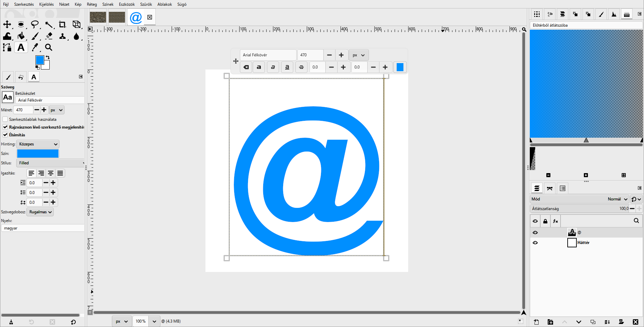Apply italic in on-canvas text toolbar
Screen dimensions: 644x327
[273, 67]
